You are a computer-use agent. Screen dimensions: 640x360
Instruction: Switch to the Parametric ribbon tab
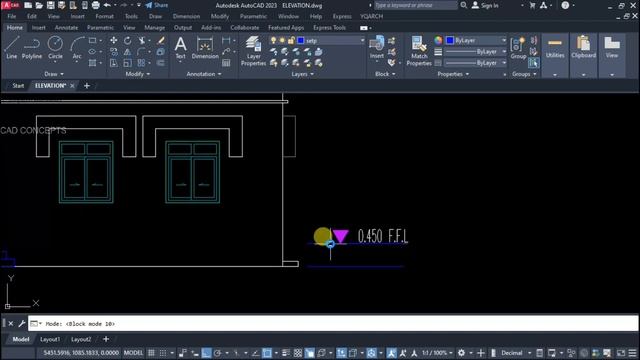(100, 28)
